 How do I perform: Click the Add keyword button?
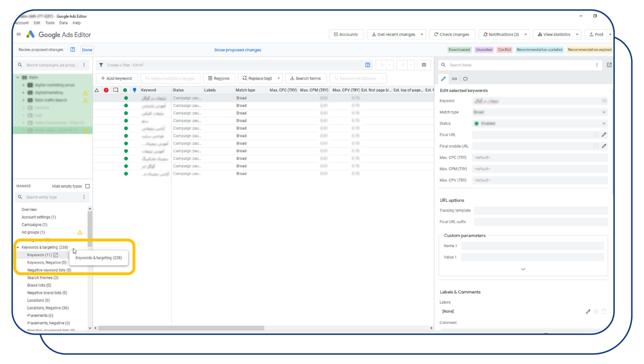117,78
